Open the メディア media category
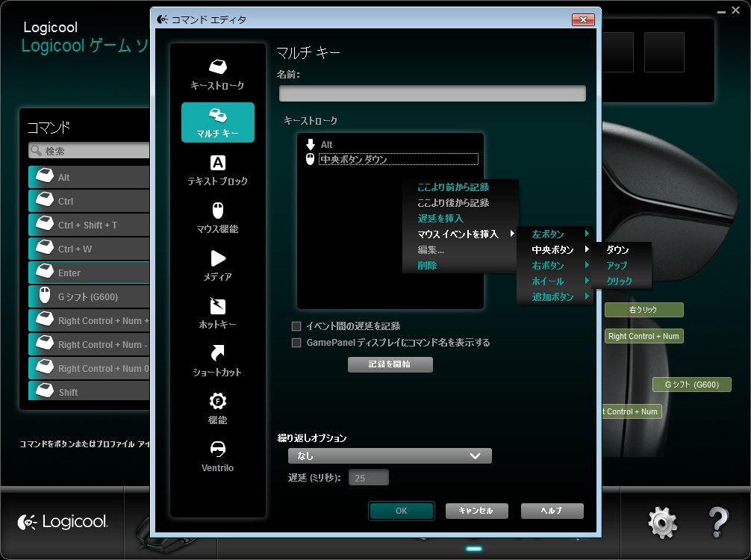Screen dimensions: 751x560 pyautogui.click(x=217, y=266)
